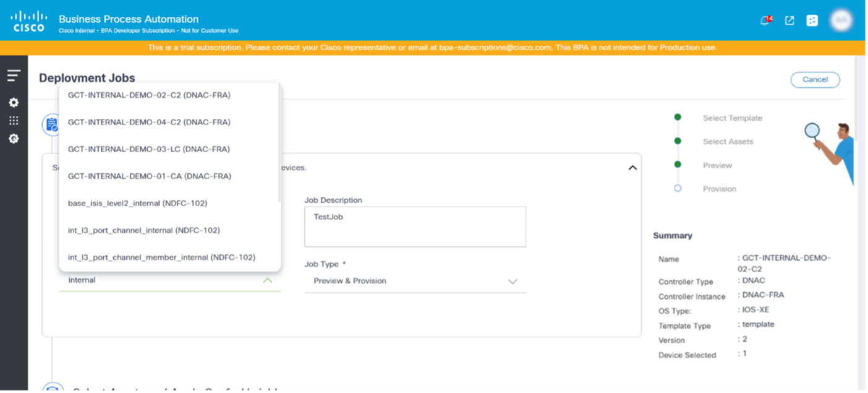
Task: Click the clipboard job details step icon
Action: click(x=51, y=124)
